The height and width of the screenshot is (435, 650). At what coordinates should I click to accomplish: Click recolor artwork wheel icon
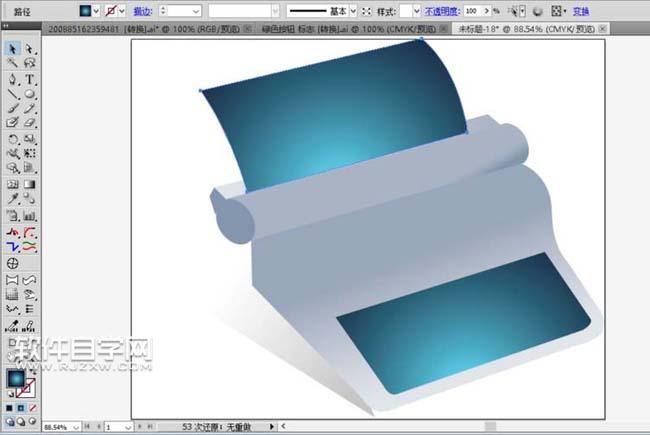click(538, 12)
